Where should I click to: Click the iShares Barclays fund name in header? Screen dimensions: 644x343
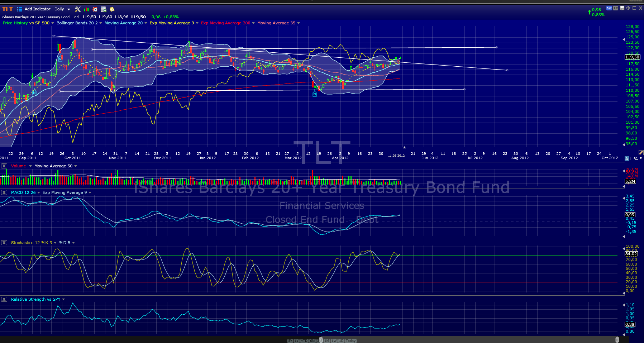pos(40,17)
